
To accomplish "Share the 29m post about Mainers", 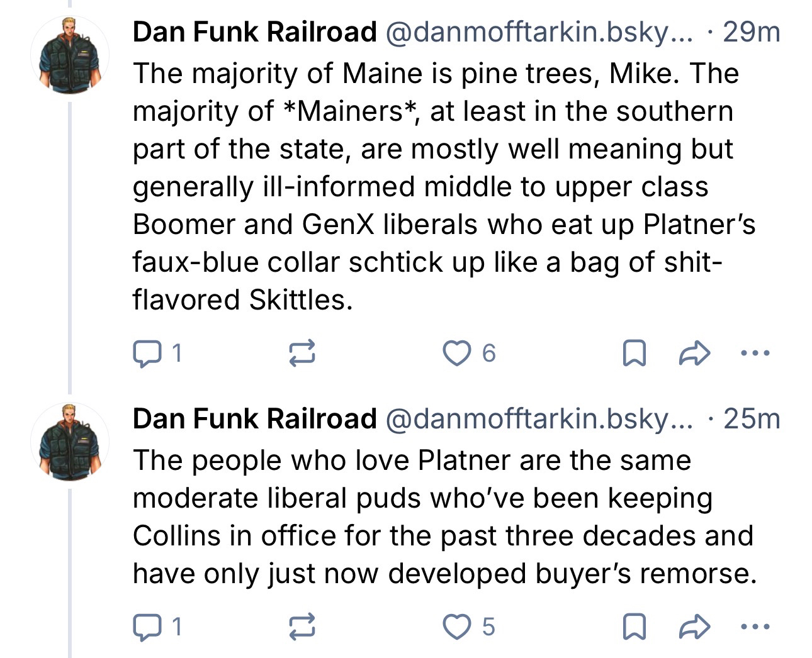I will 694,353.
